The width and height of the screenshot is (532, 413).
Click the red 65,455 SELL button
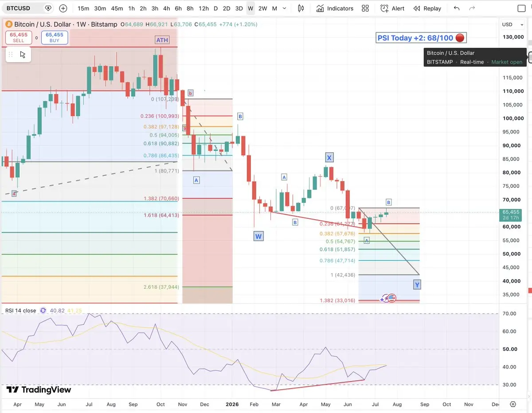coord(18,37)
